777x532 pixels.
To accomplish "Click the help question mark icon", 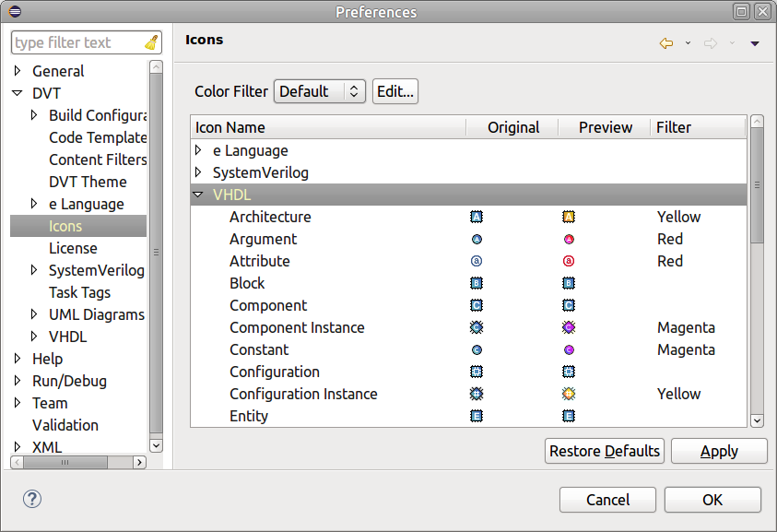I will [32, 499].
